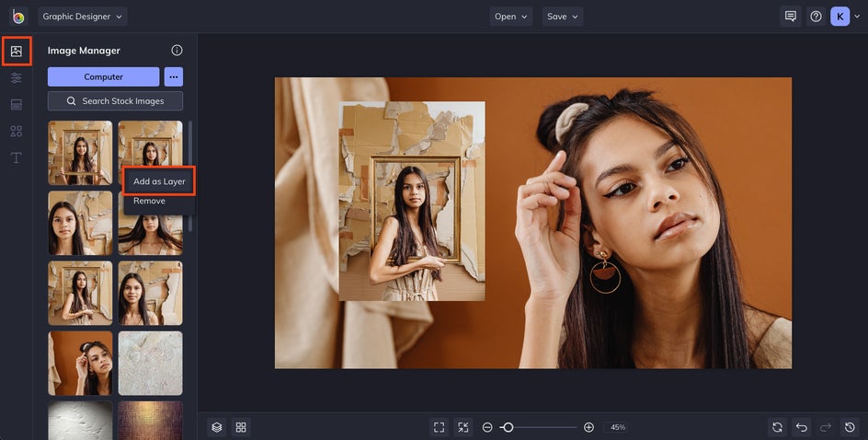Select third-row right portrait thumbnail
Viewport: 868px width, 440px height.
(150, 293)
